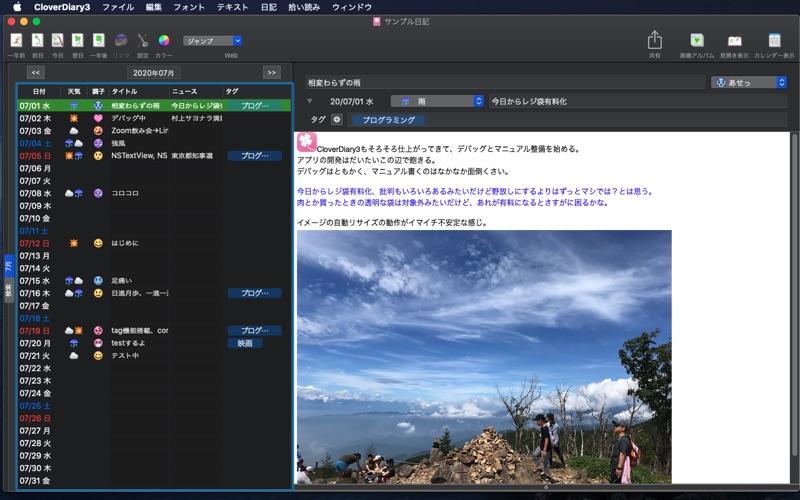Select the testするよ entry on 07/20
Viewport: 800px width, 500px height.
click(155, 343)
